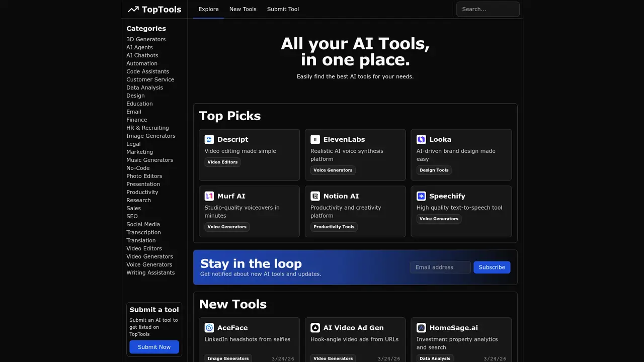Viewport: 644px width, 362px height.
Task: Click the Design Tools tag on Looka
Action: coord(434,170)
